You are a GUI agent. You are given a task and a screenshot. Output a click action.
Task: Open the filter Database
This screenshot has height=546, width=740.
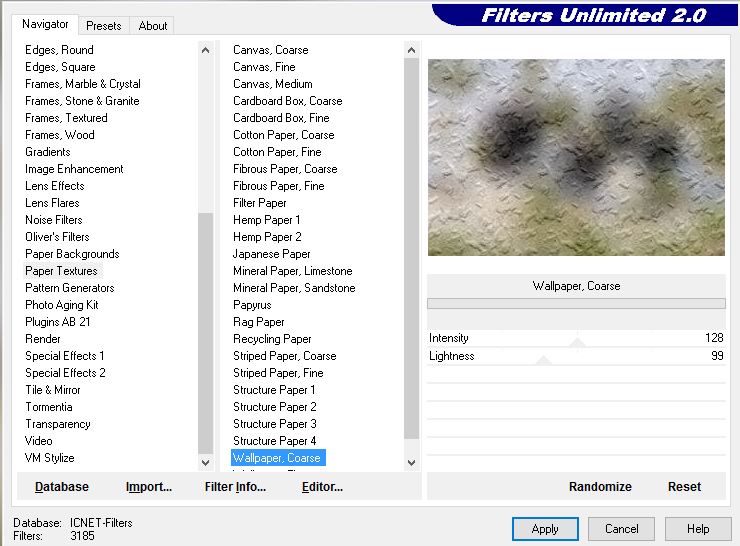point(62,487)
